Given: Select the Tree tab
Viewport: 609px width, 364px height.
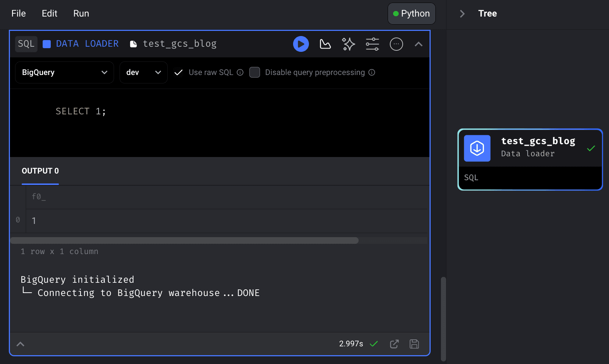Looking at the screenshot, I should pos(488,14).
